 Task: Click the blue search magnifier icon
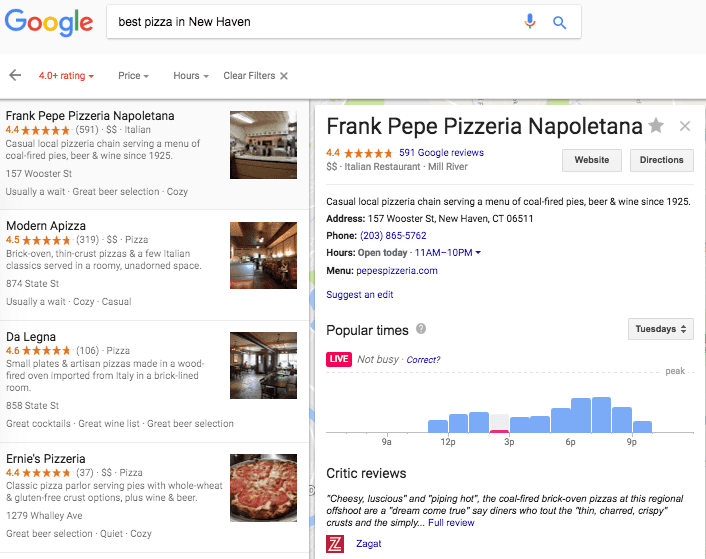point(559,22)
